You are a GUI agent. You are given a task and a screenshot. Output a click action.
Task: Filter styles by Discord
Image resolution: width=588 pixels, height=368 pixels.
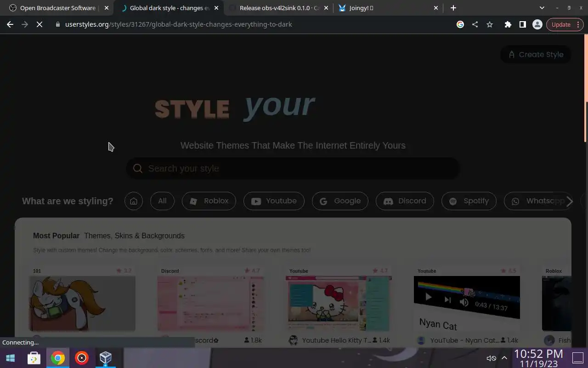pos(405,201)
